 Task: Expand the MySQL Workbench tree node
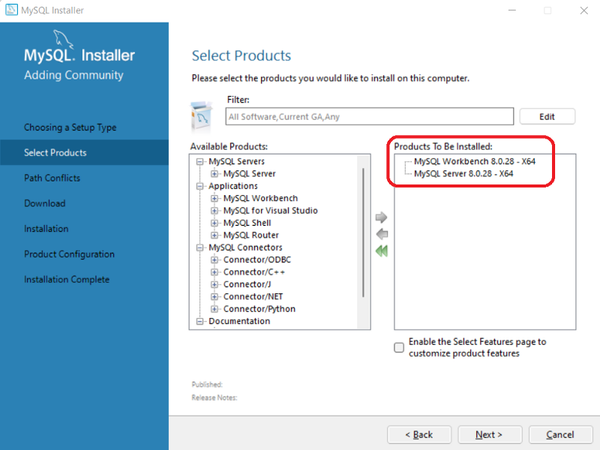214,198
